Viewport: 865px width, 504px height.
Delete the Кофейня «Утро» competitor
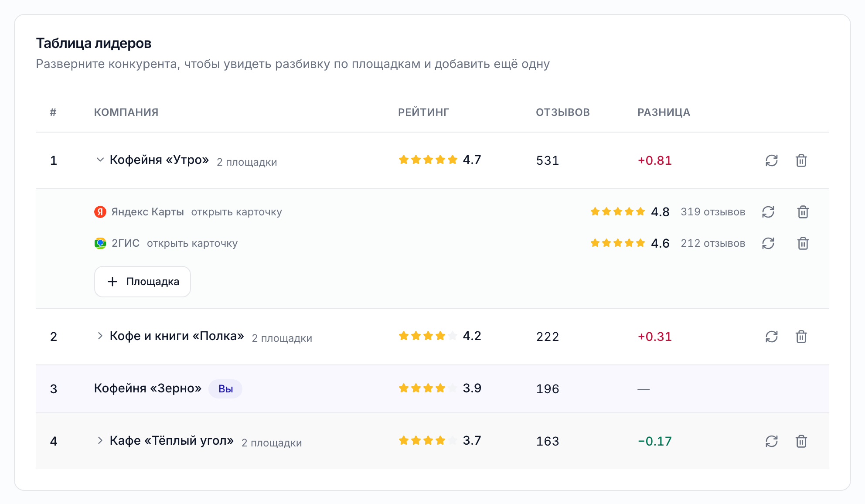pyautogui.click(x=801, y=160)
